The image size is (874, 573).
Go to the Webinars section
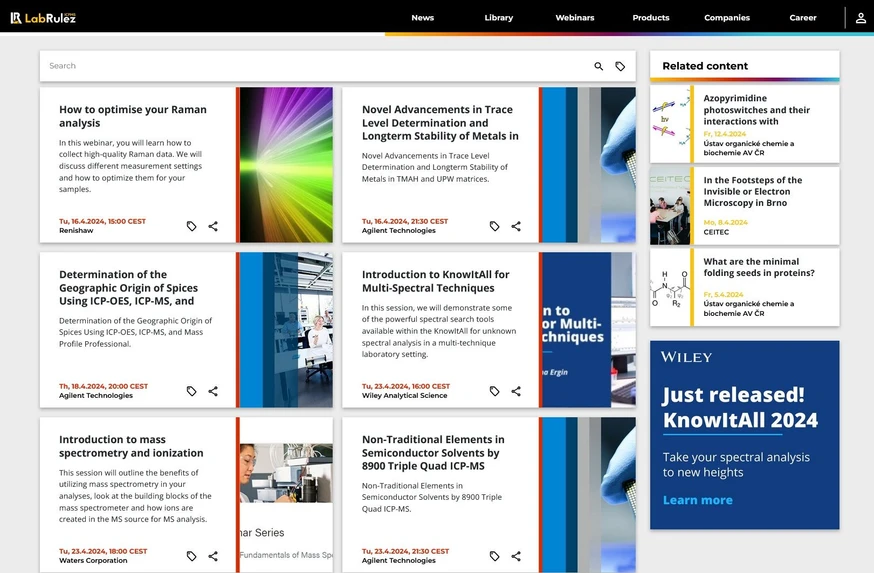point(575,18)
